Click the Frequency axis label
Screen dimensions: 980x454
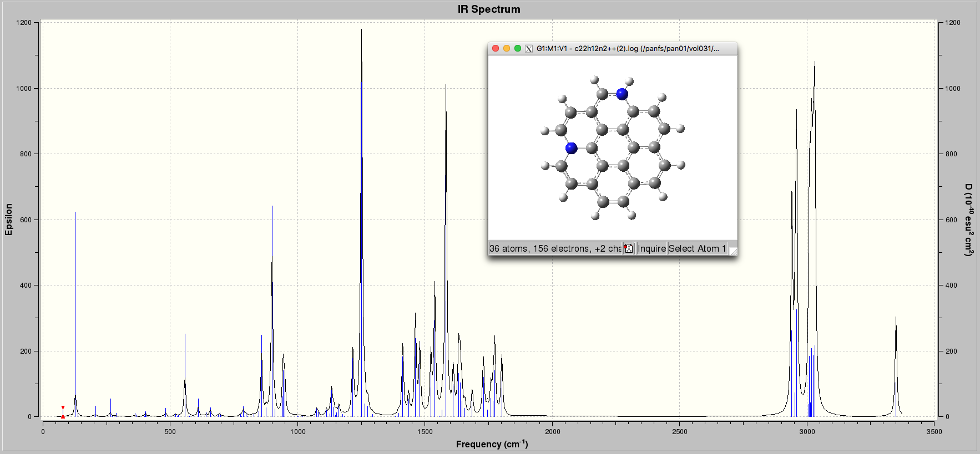pyautogui.click(x=492, y=444)
